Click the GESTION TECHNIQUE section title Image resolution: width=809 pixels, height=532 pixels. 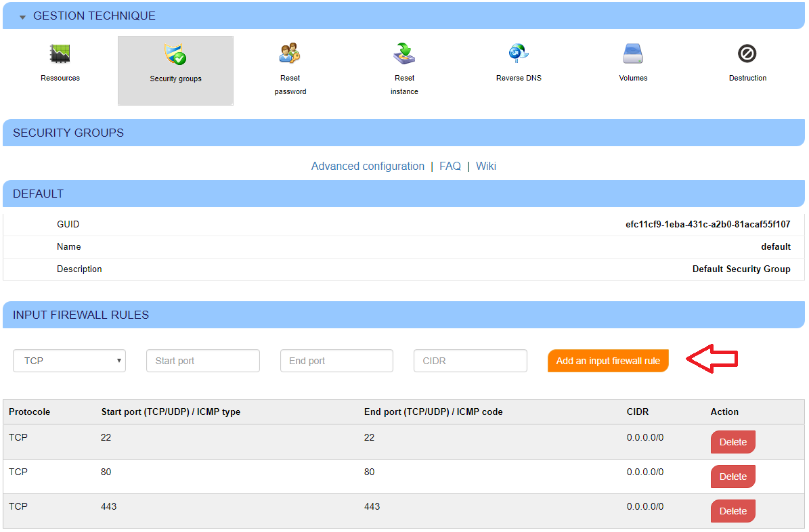[94, 16]
